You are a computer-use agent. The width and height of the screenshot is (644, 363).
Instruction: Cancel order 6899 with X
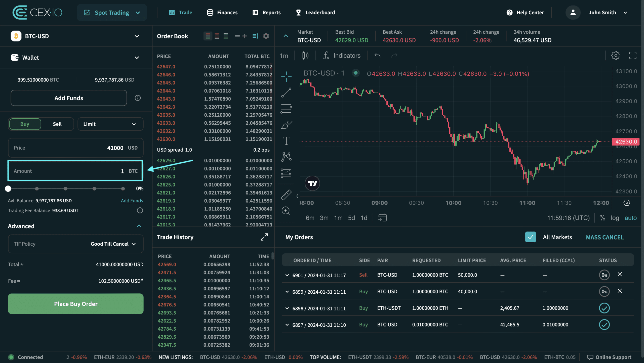(x=620, y=291)
